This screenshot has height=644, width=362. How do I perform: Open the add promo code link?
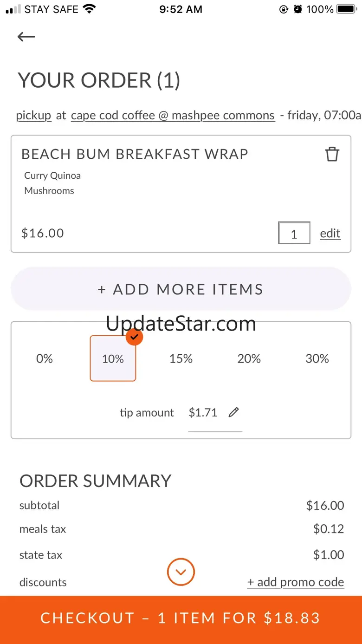pos(296,582)
